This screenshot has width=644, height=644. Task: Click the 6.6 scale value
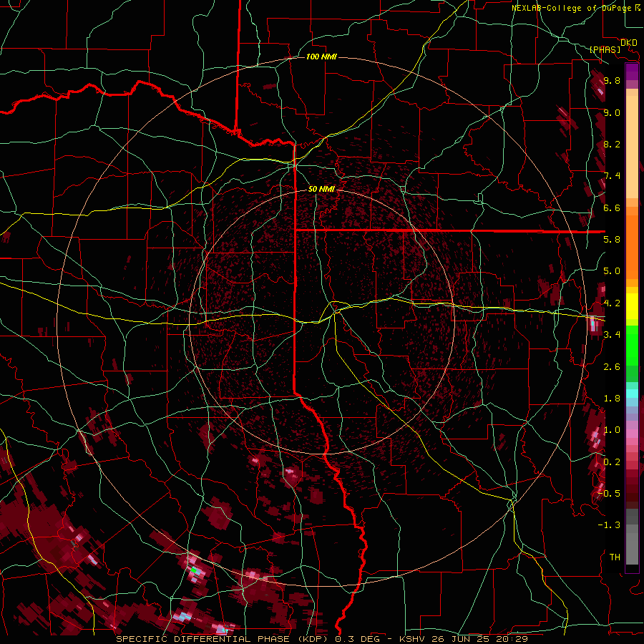click(612, 208)
